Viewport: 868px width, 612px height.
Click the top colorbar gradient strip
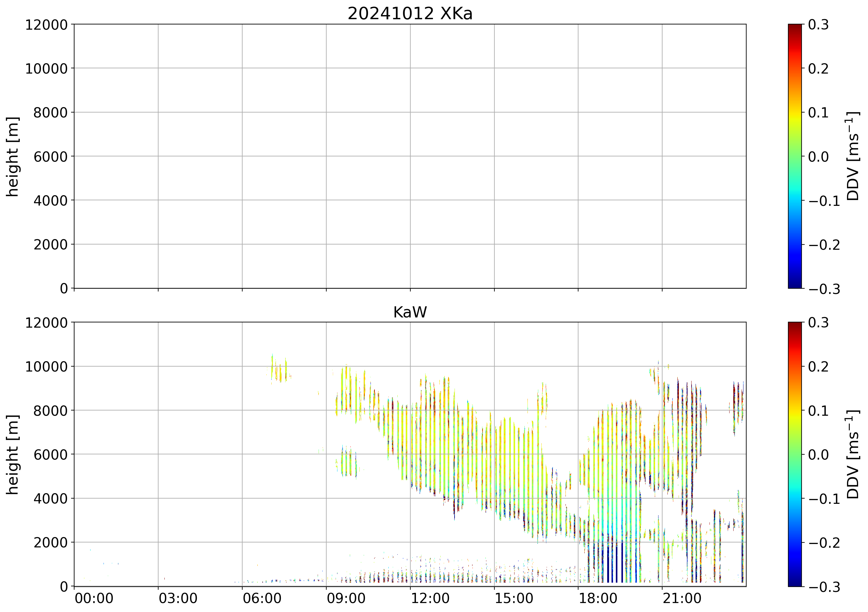coord(795,156)
